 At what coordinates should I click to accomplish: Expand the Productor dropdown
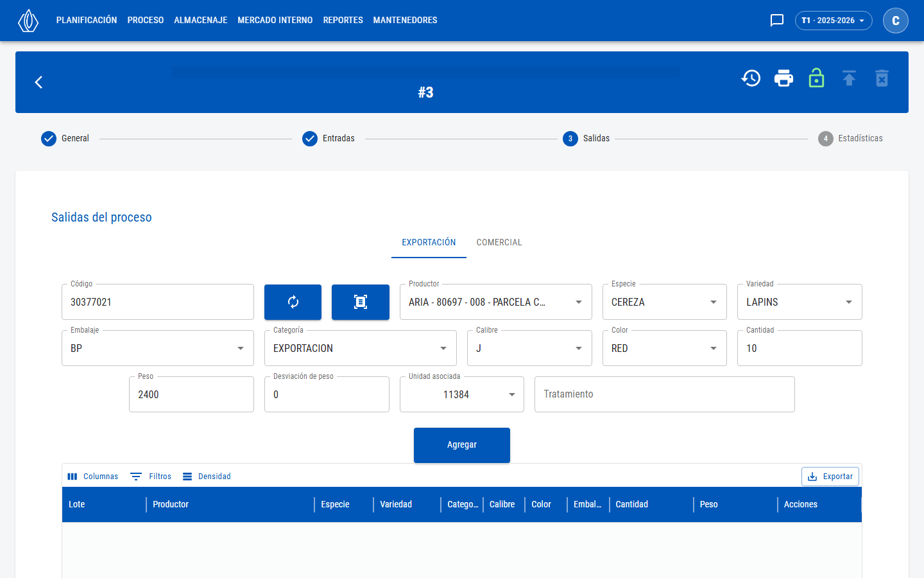point(496,302)
